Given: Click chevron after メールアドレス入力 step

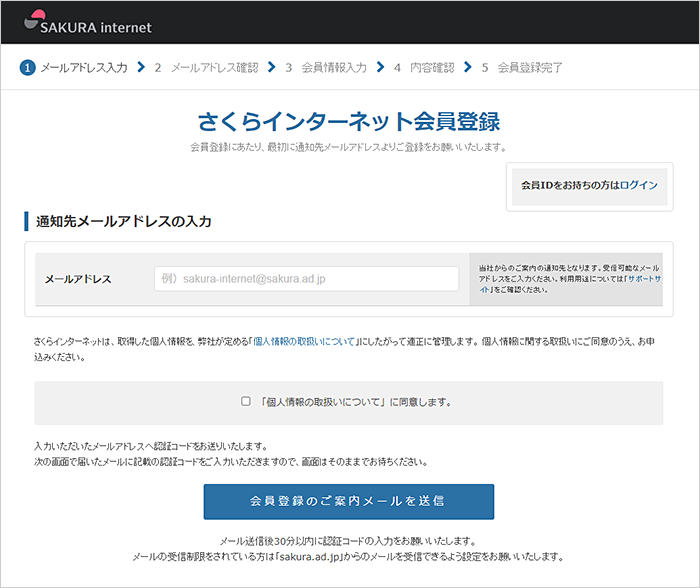Looking at the screenshot, I should [141, 67].
